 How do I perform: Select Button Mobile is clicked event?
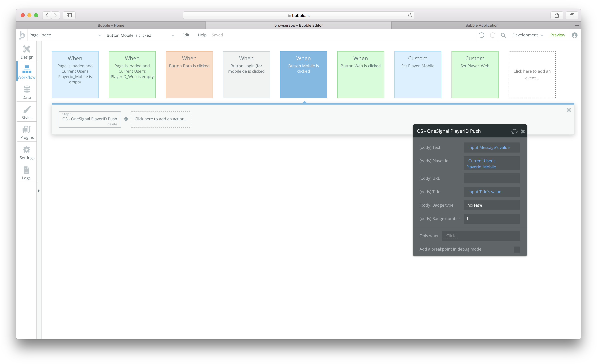pyautogui.click(x=304, y=75)
